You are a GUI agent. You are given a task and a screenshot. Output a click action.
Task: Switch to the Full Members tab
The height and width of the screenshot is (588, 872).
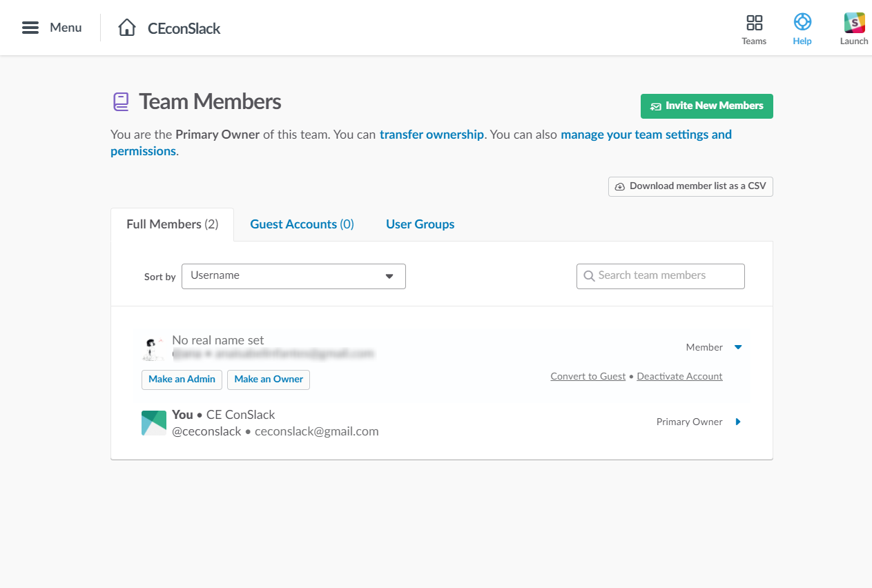tap(173, 224)
